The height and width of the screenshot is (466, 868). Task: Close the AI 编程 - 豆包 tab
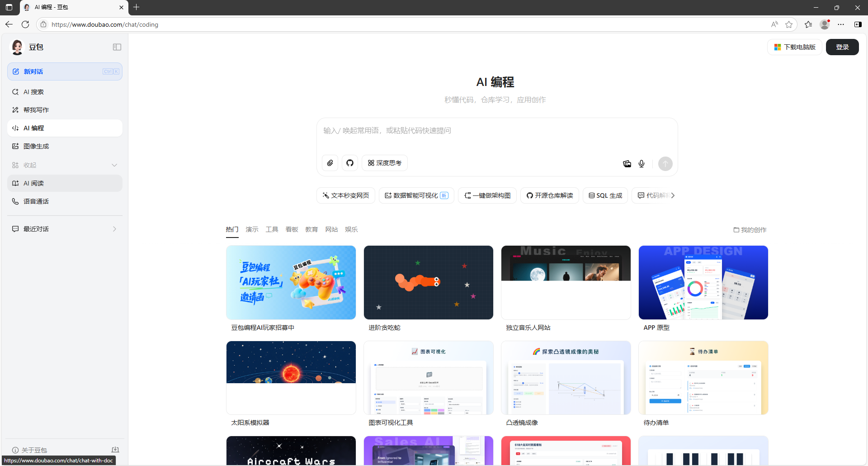[121, 7]
